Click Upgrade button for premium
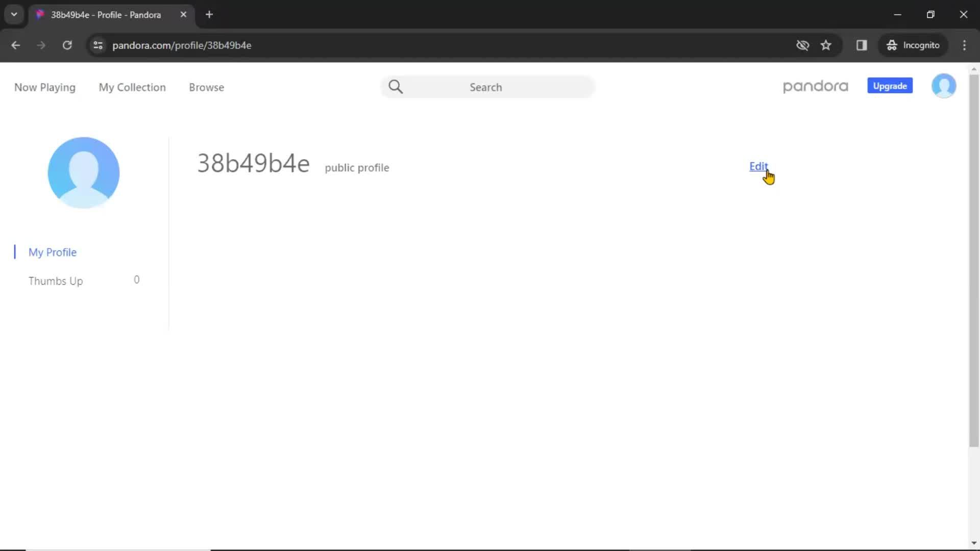The height and width of the screenshot is (551, 980). (891, 85)
